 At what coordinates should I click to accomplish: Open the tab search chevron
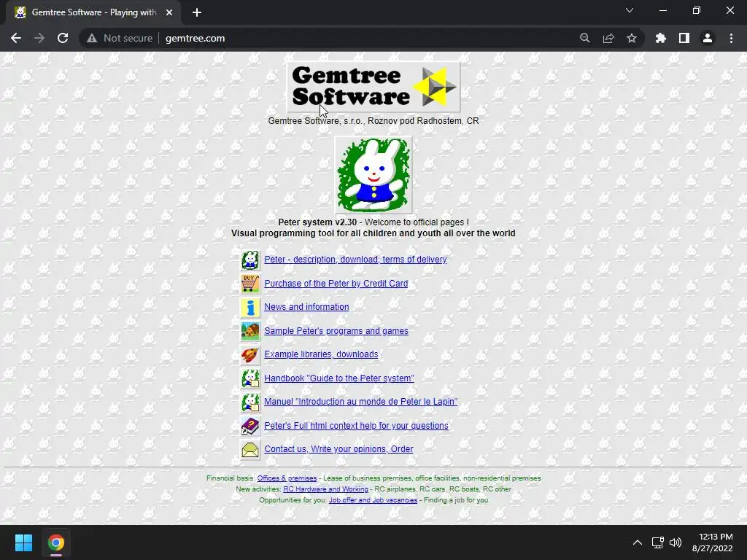click(x=630, y=10)
